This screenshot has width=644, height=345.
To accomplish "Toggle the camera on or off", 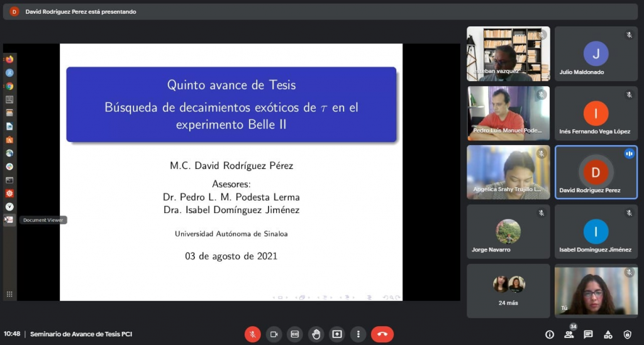I will (274, 334).
